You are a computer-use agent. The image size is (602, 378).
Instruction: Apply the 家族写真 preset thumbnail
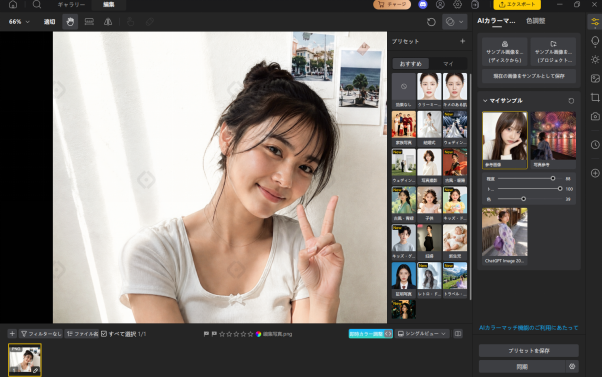[x=404, y=129]
